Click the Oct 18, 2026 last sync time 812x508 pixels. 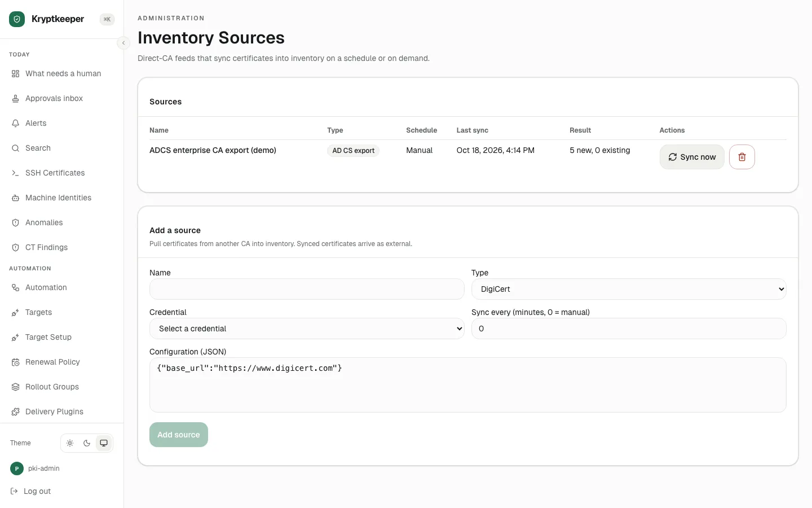[496, 150]
